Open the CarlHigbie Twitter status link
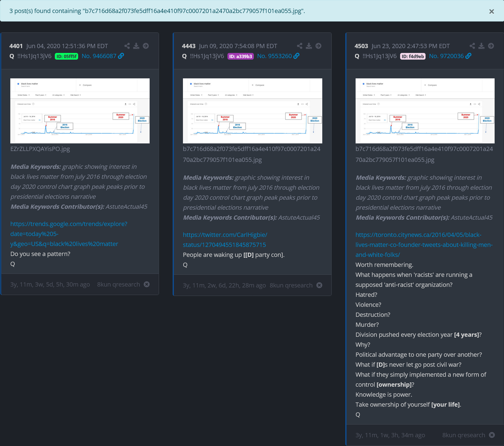 [x=225, y=240]
